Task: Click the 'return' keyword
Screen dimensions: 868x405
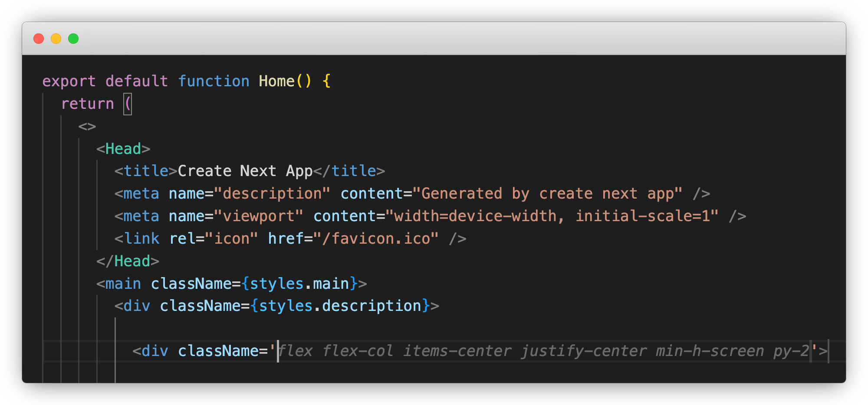Action: 87,104
